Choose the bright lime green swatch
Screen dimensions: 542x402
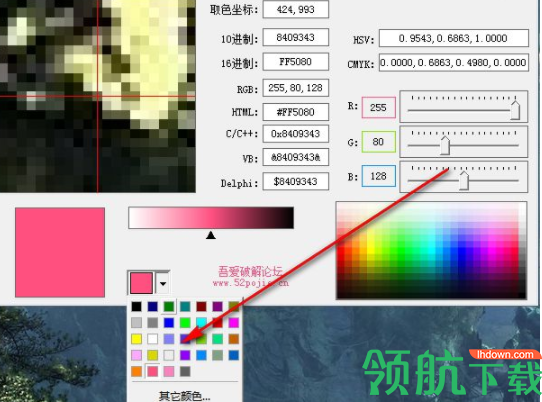point(185,323)
